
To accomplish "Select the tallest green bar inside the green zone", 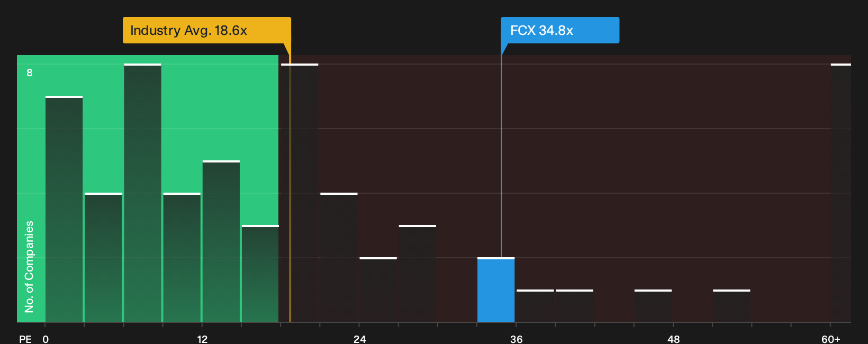I will point(142,193).
